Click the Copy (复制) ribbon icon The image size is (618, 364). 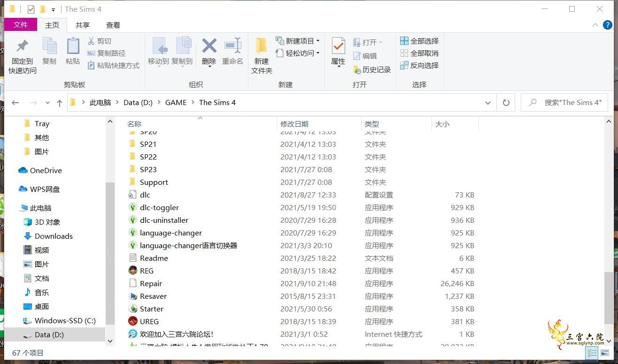pyautogui.click(x=49, y=46)
